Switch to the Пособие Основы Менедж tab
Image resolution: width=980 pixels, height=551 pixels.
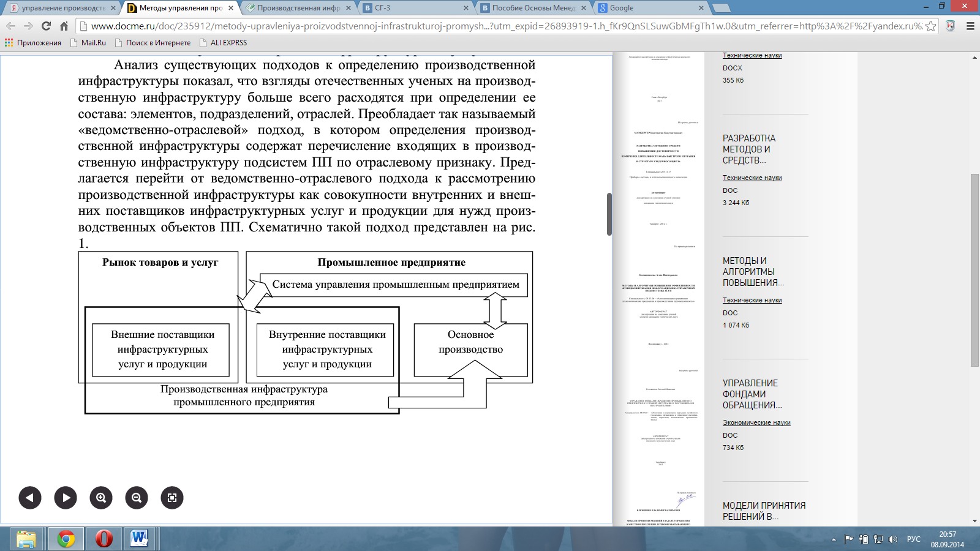pos(533,8)
